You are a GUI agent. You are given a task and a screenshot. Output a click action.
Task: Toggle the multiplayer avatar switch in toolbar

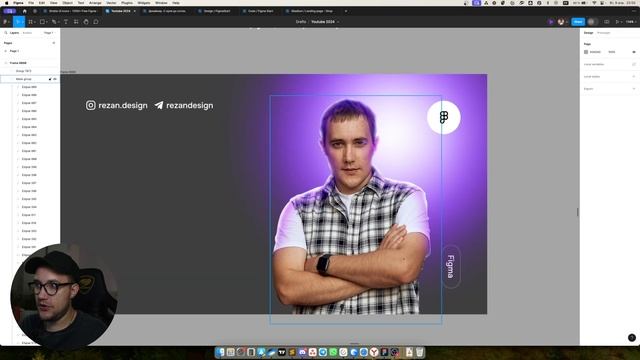(x=593, y=22)
